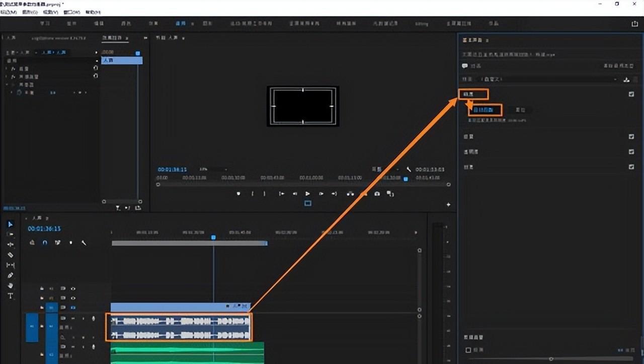Viewport: 644px width, 364px height.
Task: Open Program monitor zoom level dropdown
Action: tap(213, 169)
